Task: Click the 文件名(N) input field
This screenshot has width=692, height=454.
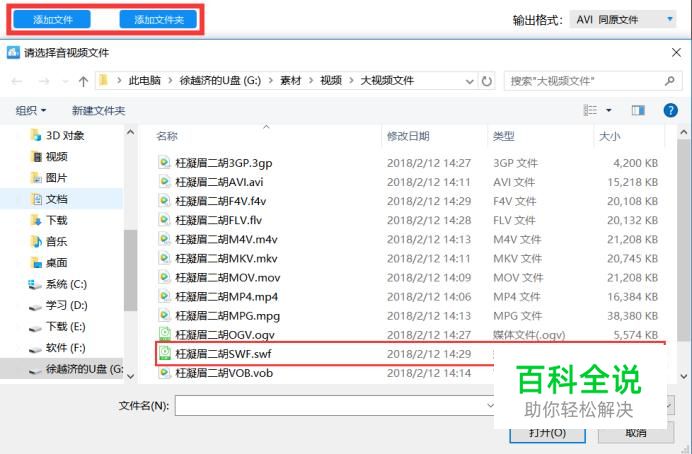Action: 335,405
